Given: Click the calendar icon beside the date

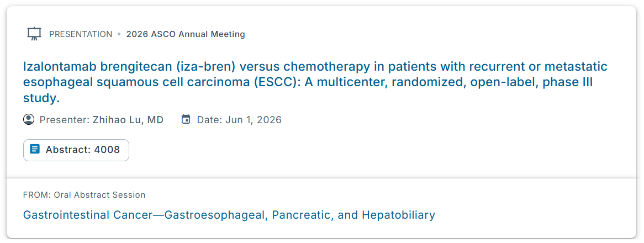Looking at the screenshot, I should click(186, 119).
